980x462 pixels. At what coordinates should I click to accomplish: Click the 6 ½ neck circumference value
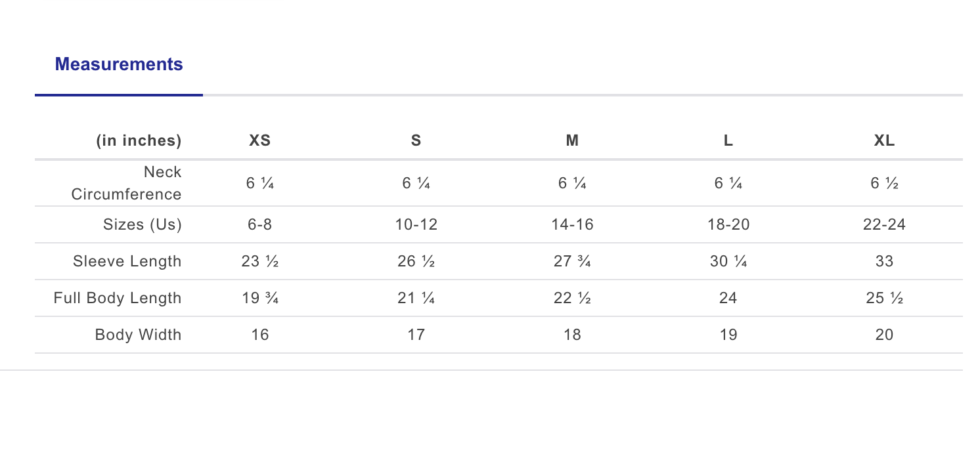point(884,184)
